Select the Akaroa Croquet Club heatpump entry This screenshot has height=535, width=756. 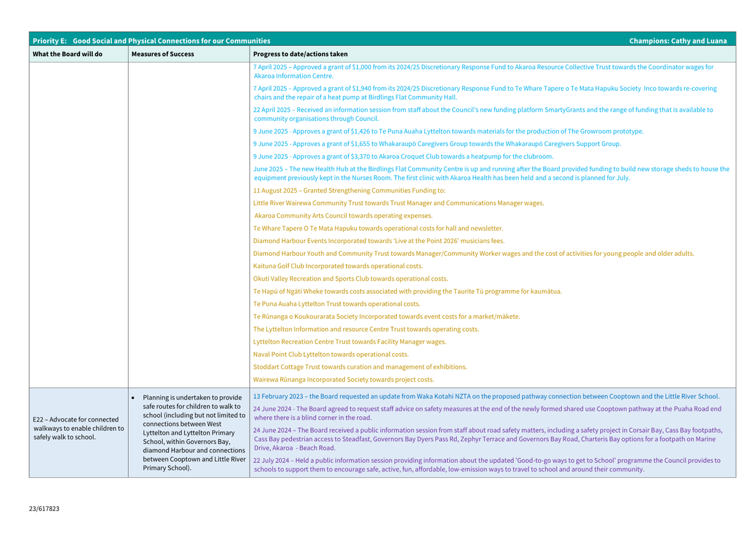(403, 156)
